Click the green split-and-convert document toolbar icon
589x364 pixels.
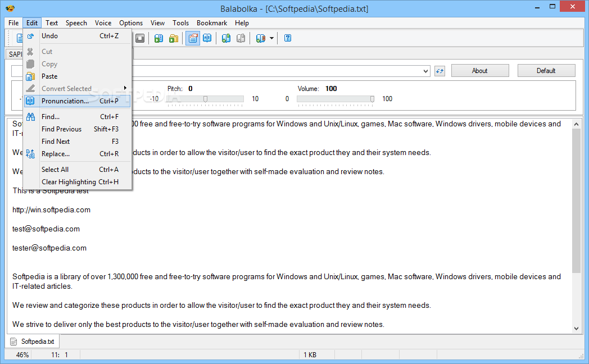tap(159, 38)
